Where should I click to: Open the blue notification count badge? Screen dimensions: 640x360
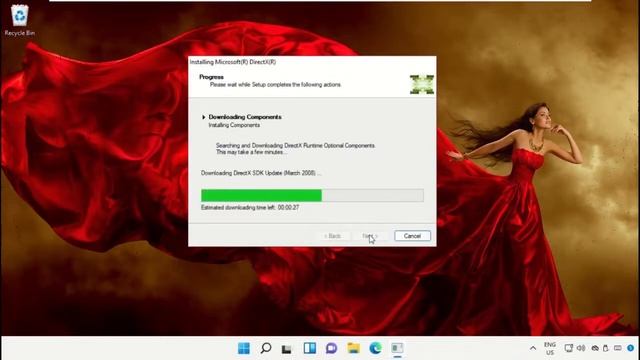[631, 348]
